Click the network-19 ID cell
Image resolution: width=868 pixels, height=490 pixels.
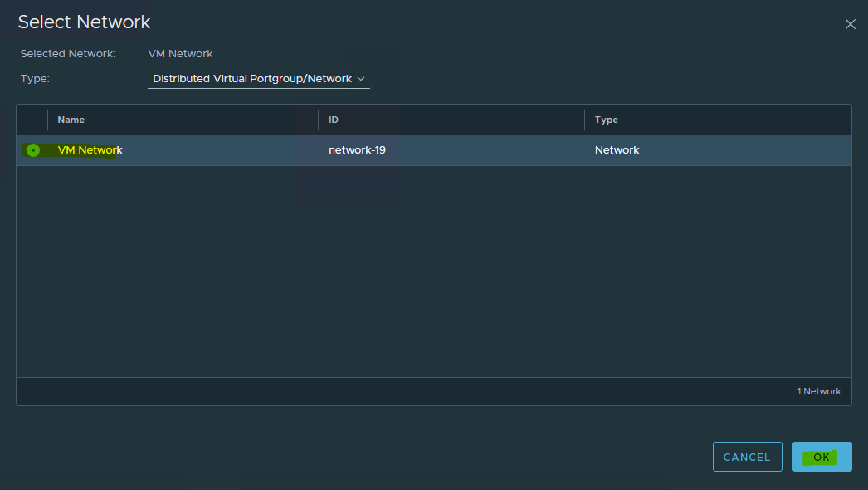(x=357, y=150)
